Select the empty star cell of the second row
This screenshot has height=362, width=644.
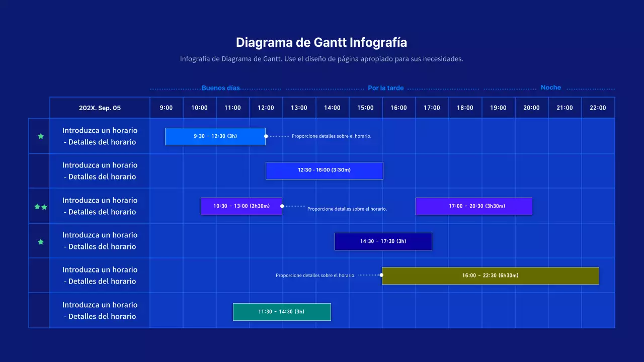(40, 170)
